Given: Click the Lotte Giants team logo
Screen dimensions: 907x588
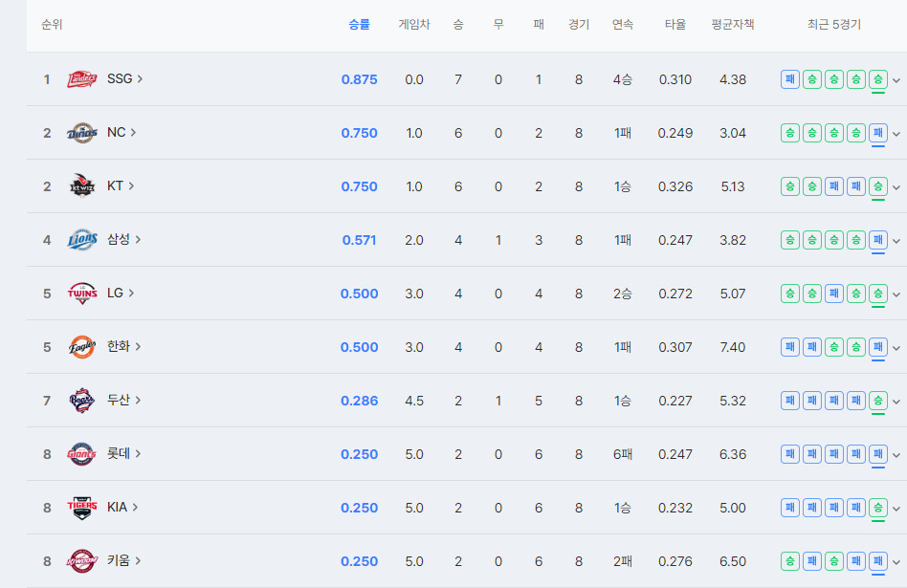Looking at the screenshot, I should [82, 454].
